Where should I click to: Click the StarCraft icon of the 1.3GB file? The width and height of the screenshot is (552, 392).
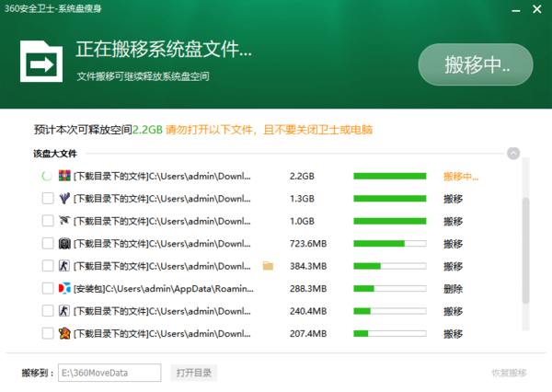(x=64, y=198)
